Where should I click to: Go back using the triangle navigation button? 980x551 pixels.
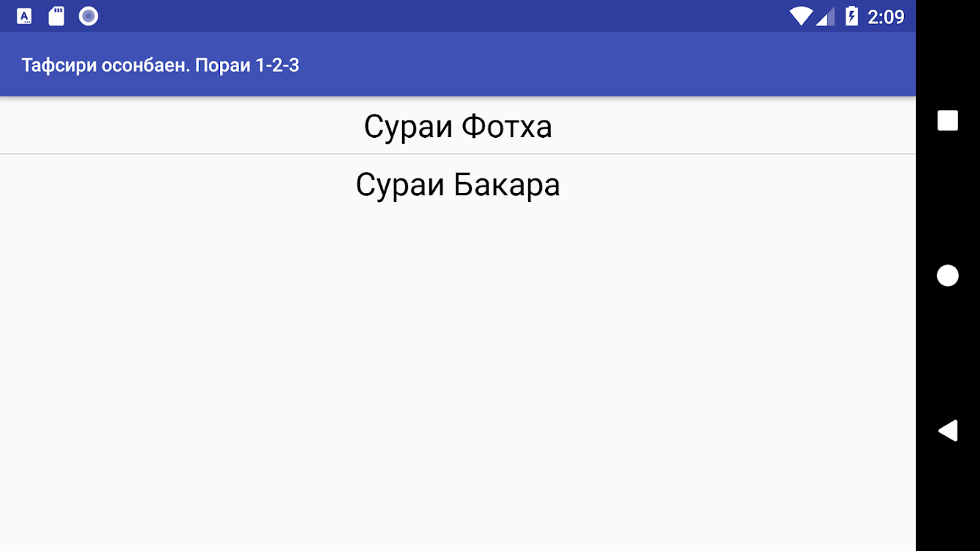click(x=948, y=430)
